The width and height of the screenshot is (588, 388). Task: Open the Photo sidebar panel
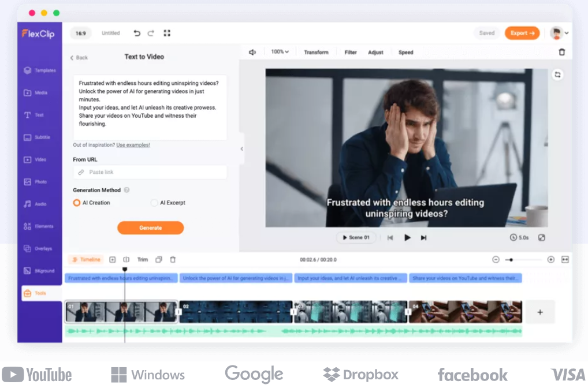[x=35, y=182]
